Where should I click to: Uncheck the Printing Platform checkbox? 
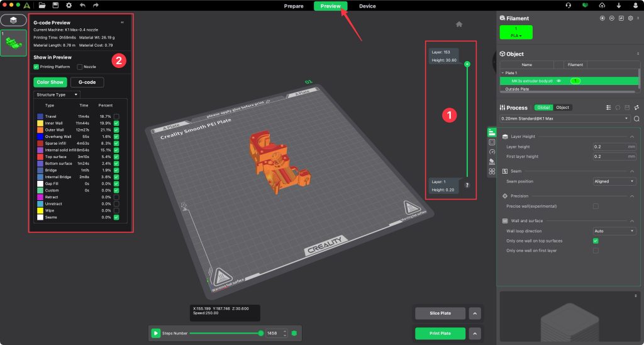(36, 66)
